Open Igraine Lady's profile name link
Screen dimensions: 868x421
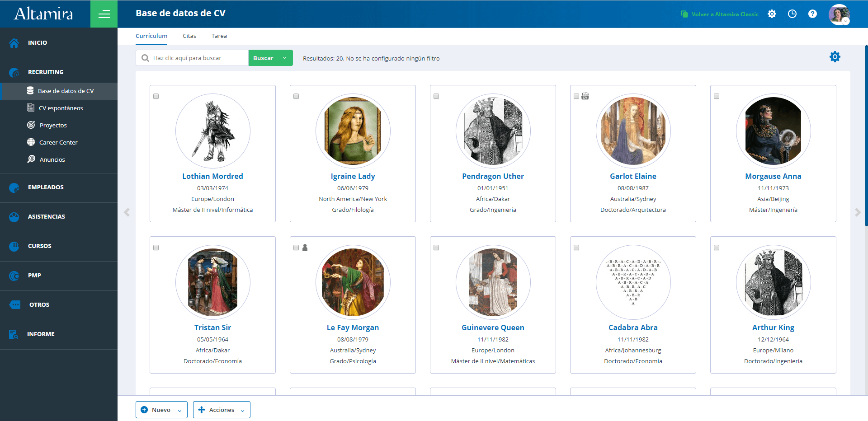(353, 176)
